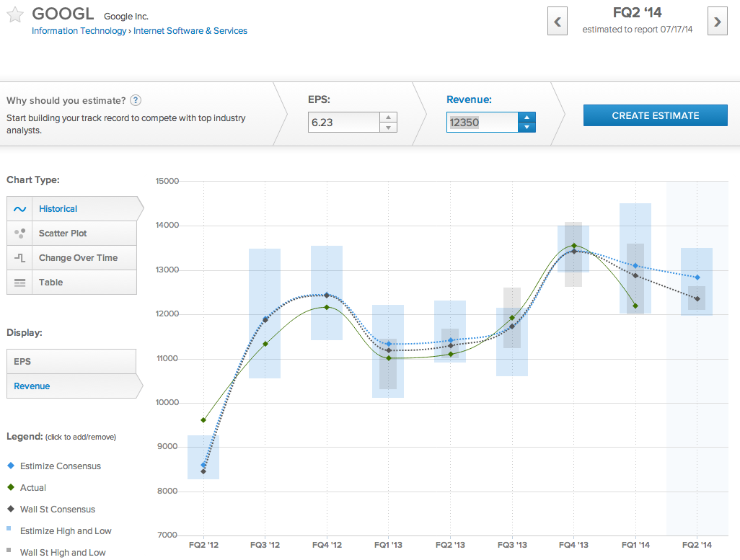
Task: Open the Internet Software & Services link
Action: click(190, 31)
